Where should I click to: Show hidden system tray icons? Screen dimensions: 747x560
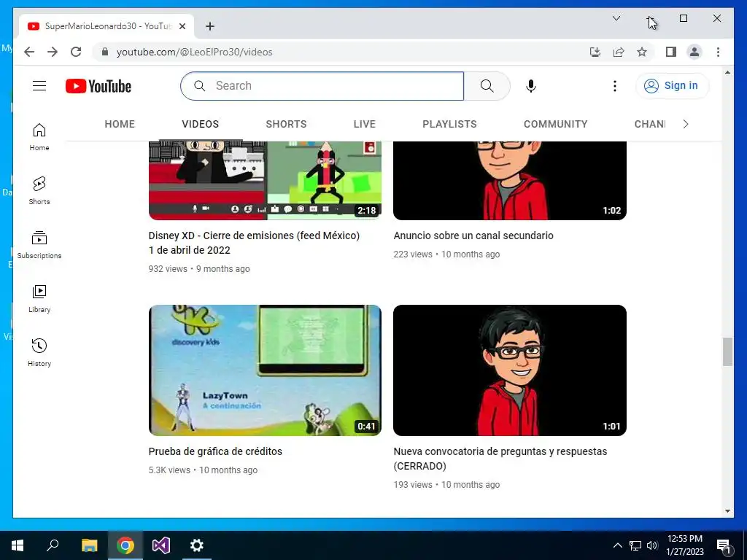click(617, 545)
